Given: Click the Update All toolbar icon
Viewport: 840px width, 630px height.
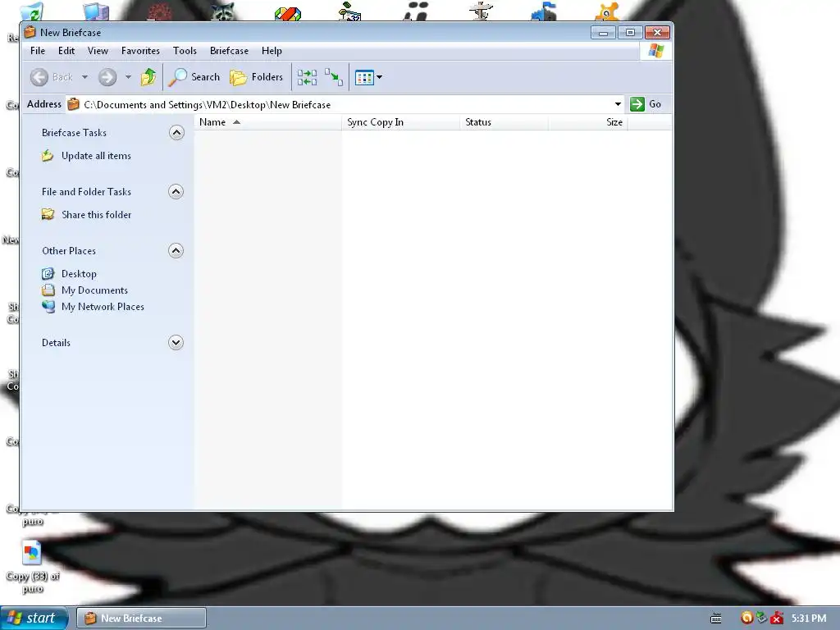Looking at the screenshot, I should 307,77.
